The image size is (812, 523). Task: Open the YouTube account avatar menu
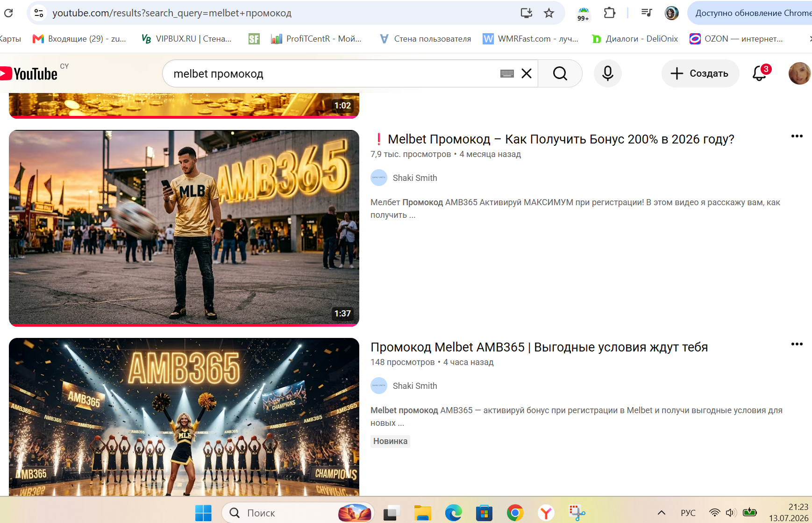(800, 74)
